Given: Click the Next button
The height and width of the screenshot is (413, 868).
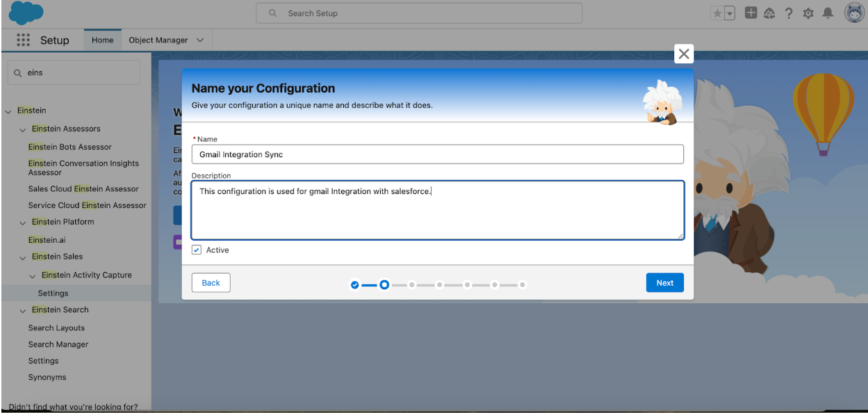Looking at the screenshot, I should 665,283.
